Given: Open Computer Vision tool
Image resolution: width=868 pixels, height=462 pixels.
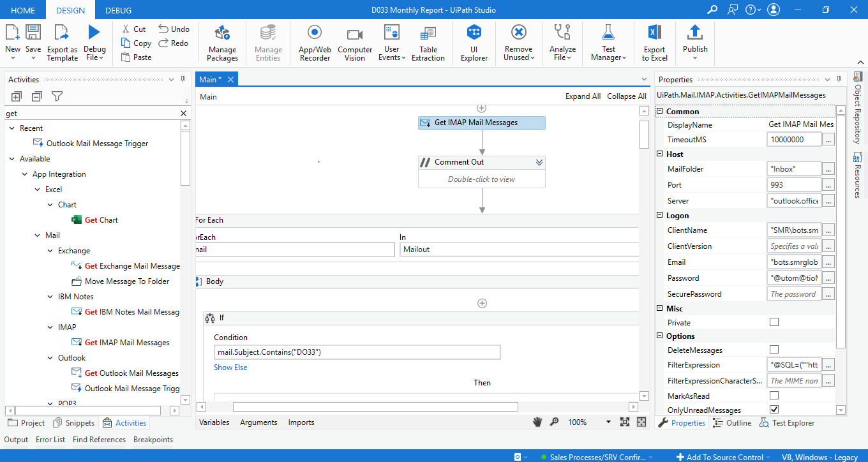Looking at the screenshot, I should (x=355, y=43).
